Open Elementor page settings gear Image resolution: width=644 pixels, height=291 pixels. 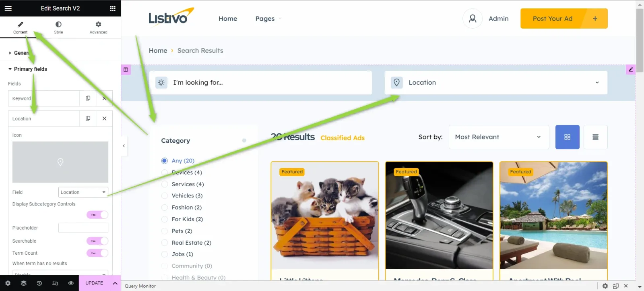pos(8,283)
